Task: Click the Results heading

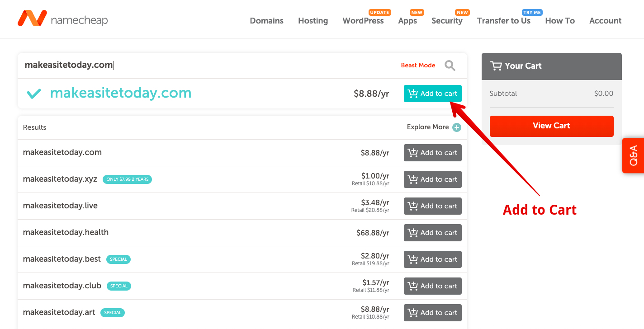Action: click(35, 127)
